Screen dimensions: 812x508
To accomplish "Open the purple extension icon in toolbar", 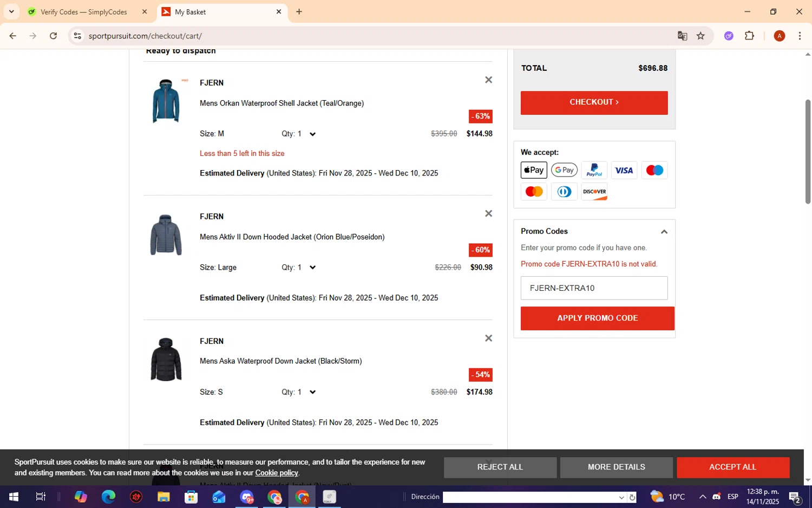I will click(x=729, y=36).
